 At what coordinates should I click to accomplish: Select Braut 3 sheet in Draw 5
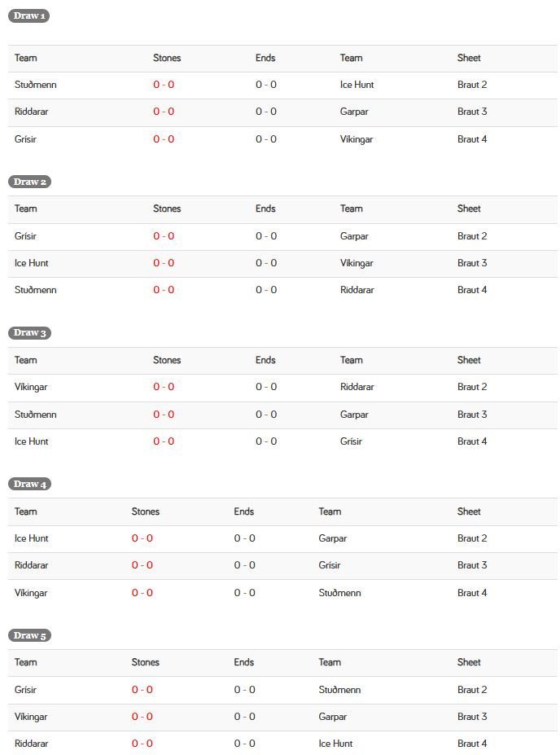coord(472,717)
